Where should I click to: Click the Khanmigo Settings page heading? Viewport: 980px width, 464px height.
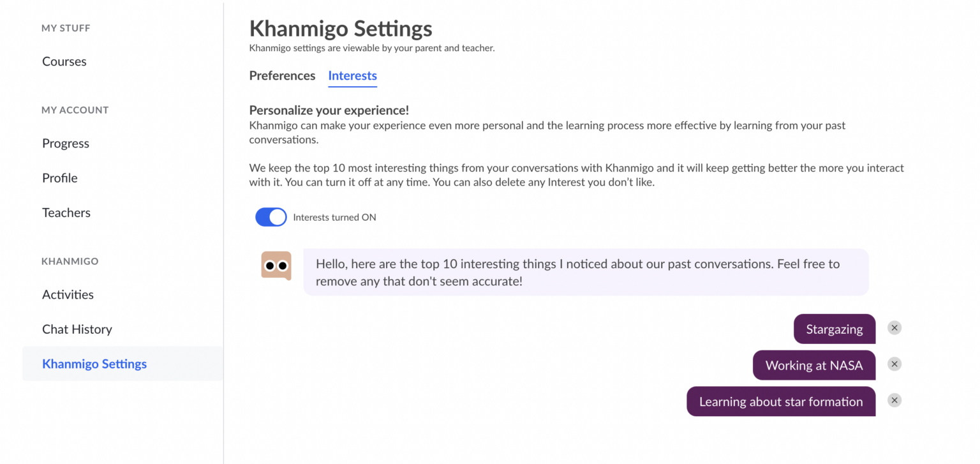tap(341, 28)
